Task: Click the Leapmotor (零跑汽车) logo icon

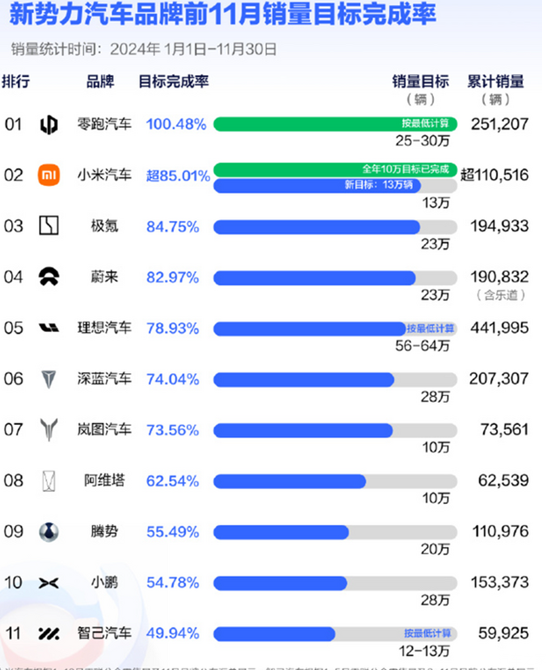Action: point(49,125)
